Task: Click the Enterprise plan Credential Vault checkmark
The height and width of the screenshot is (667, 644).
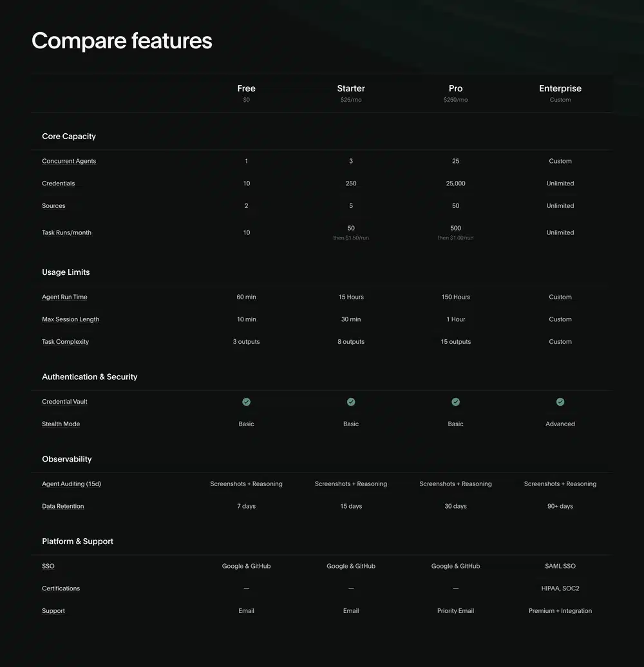Action: (560, 402)
